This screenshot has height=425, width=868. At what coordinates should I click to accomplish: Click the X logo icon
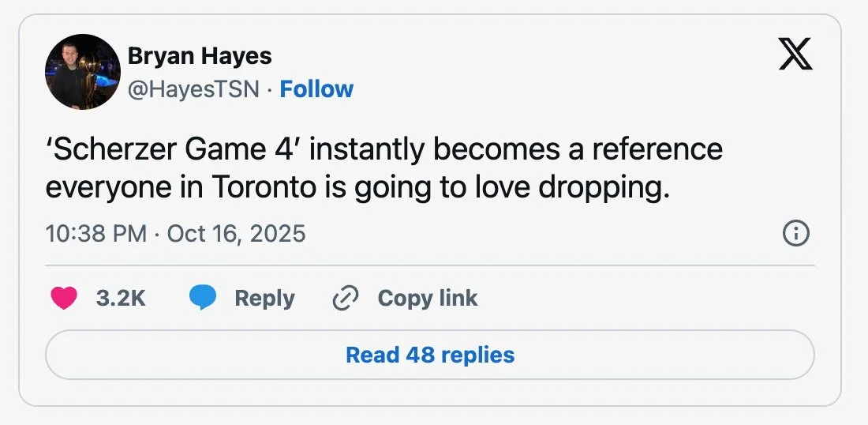(795, 55)
